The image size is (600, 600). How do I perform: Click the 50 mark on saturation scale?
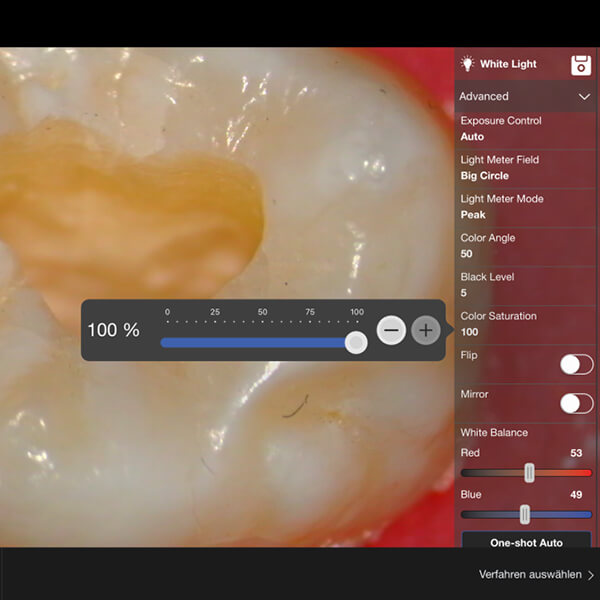(x=262, y=312)
